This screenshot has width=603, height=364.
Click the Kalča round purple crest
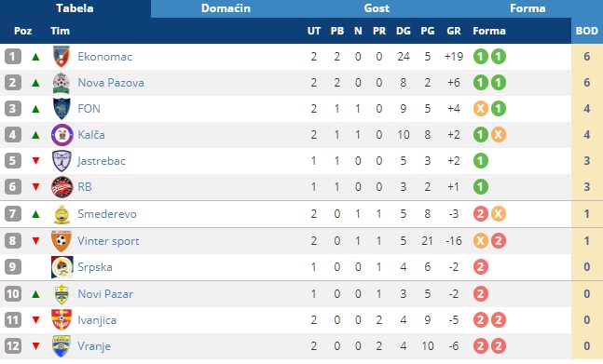pos(62,135)
